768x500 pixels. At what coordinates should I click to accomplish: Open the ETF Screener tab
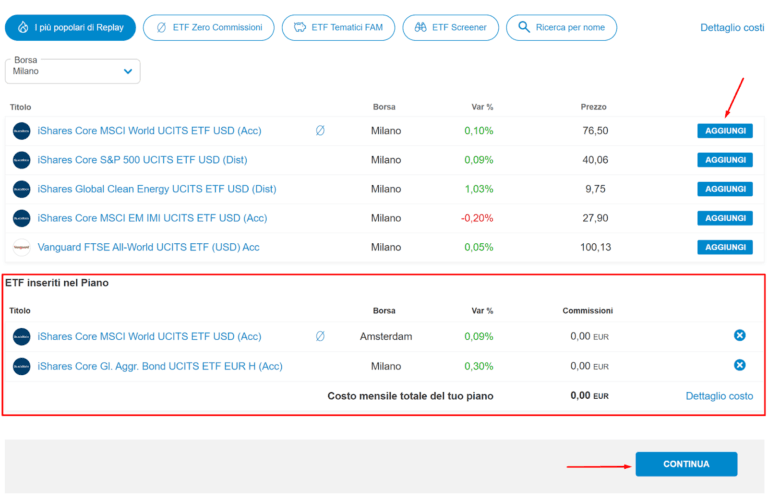[450, 28]
